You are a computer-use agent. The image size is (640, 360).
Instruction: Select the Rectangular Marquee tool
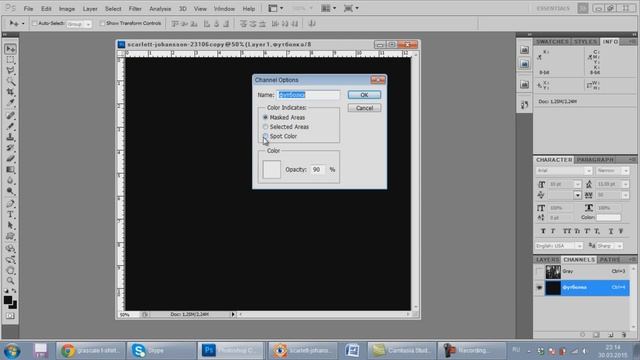10,60
